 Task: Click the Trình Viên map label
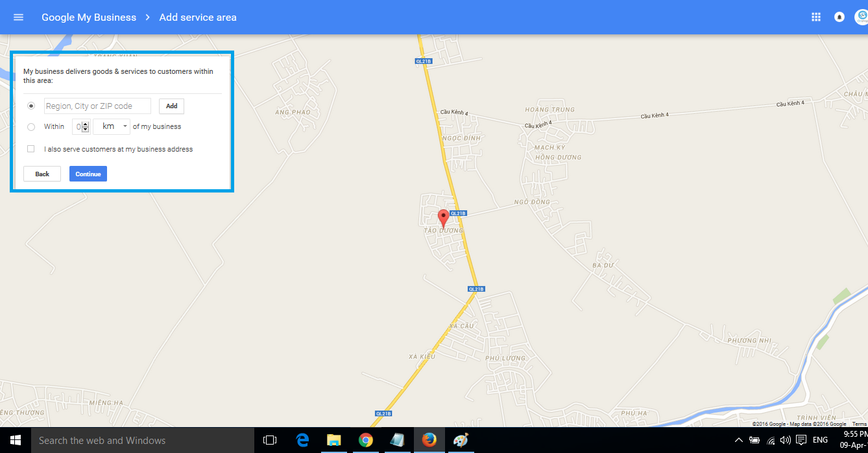pos(817,418)
